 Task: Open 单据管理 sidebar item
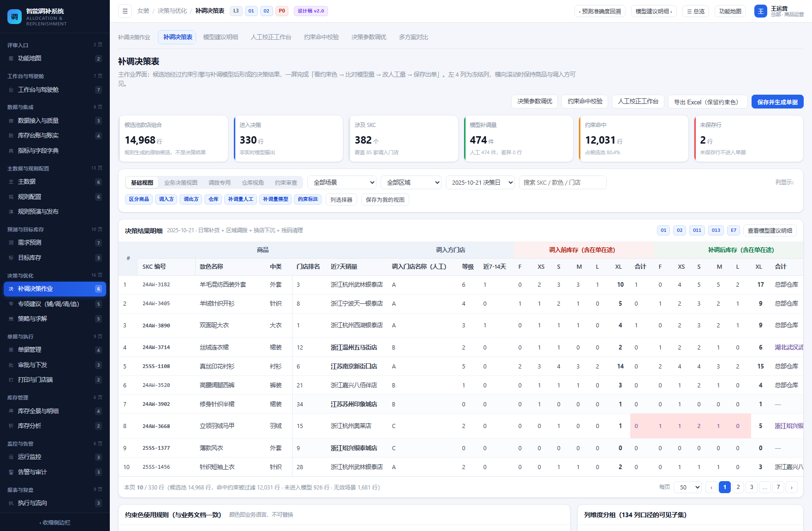point(55,350)
